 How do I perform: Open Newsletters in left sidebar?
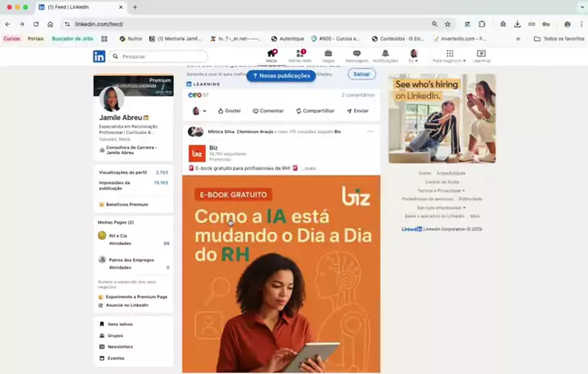(120, 346)
